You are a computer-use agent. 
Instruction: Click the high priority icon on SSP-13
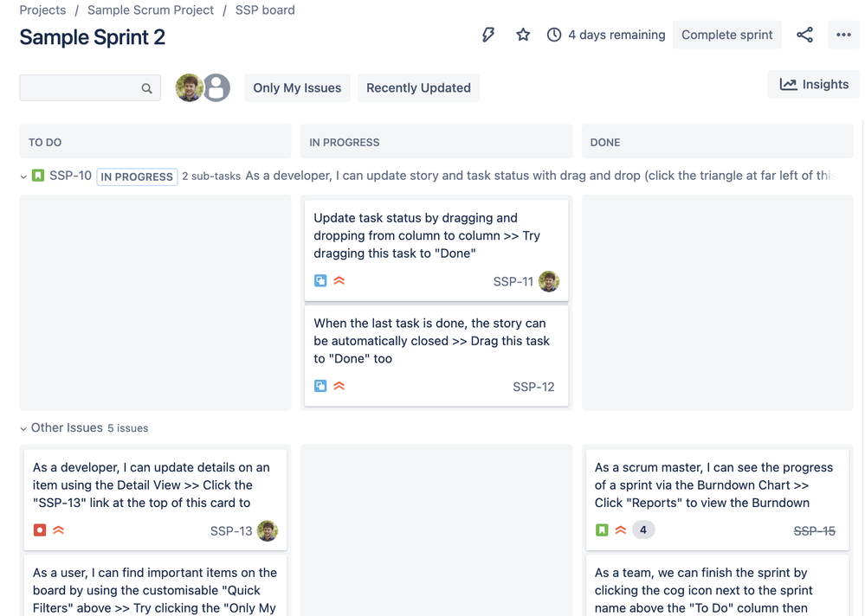click(59, 530)
